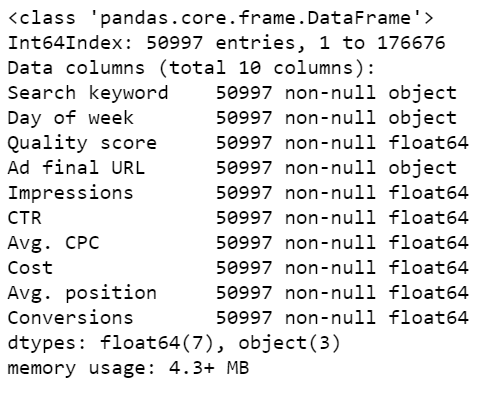Select the float64 dtype on Conversions row
Image resolution: width=488 pixels, height=397 pixels.
click(429, 318)
